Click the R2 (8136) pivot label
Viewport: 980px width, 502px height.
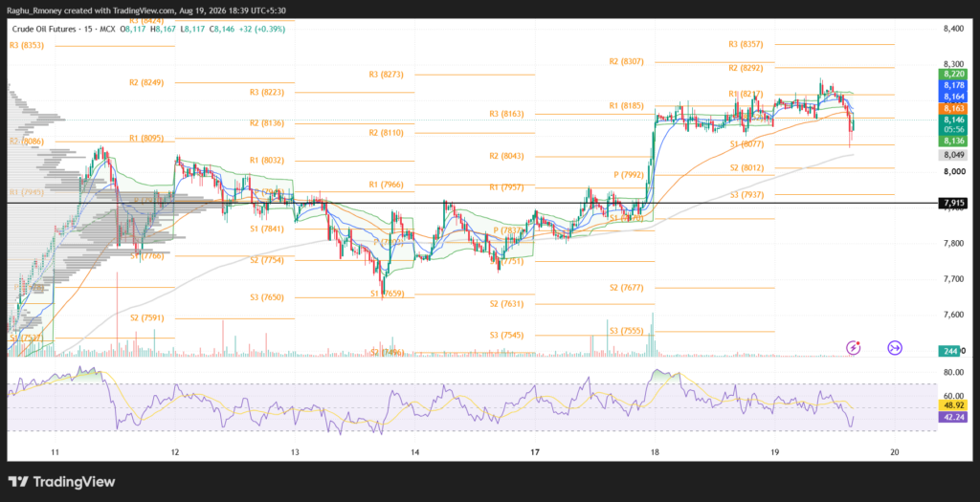[267, 123]
